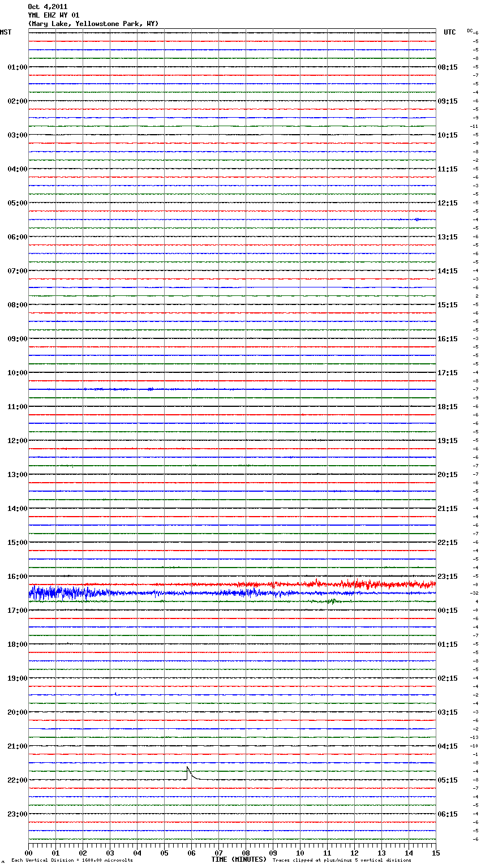
Task: Click the MST time label "05:00"
Action: 18,203
